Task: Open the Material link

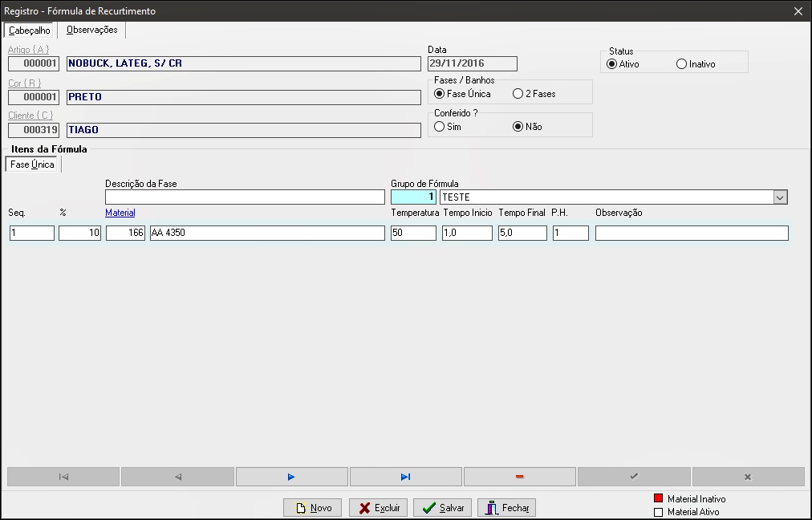Action: click(120, 213)
